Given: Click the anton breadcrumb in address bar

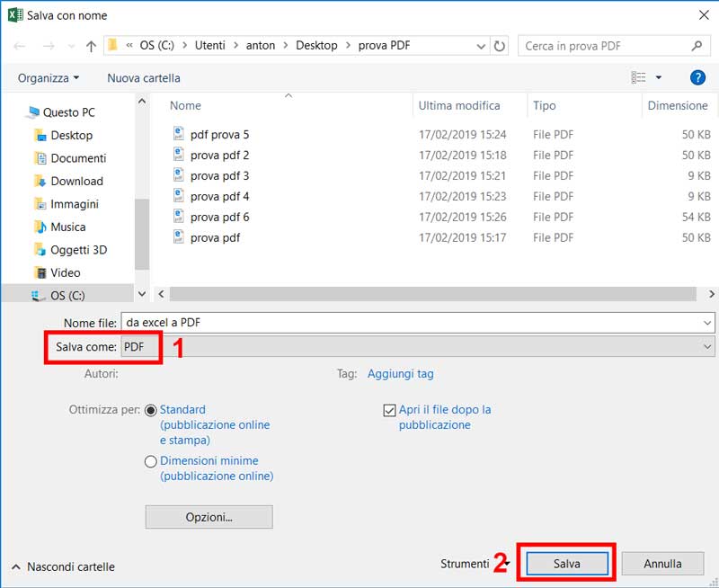Looking at the screenshot, I should coord(261,46).
